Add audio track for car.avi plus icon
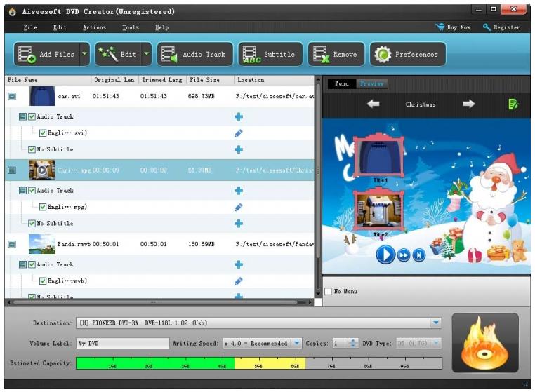The height and width of the screenshot is (392, 535). [239, 116]
